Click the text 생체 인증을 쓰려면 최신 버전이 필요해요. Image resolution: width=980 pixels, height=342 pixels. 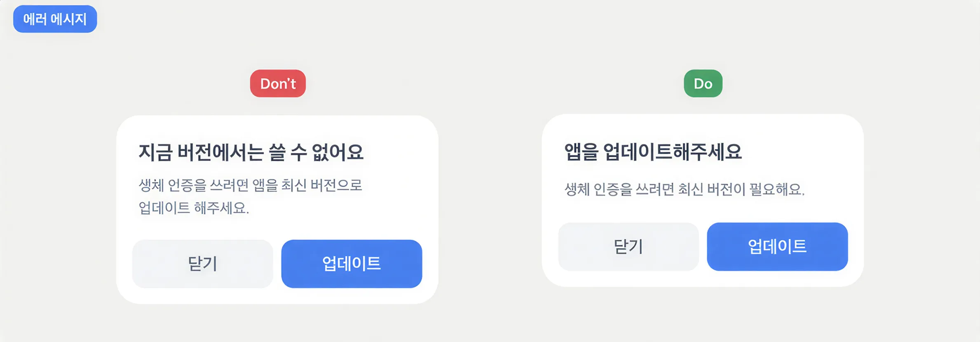pos(684,189)
